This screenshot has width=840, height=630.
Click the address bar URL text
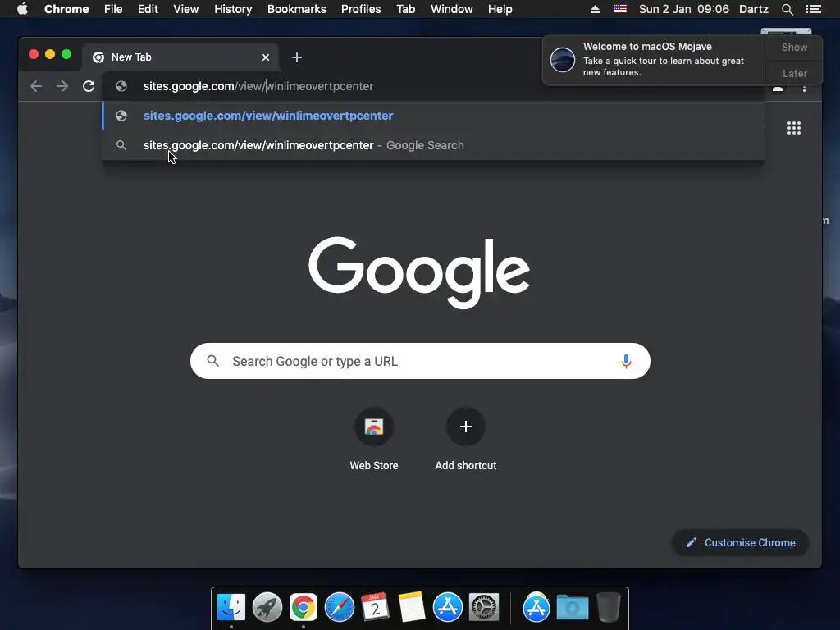coord(258,86)
